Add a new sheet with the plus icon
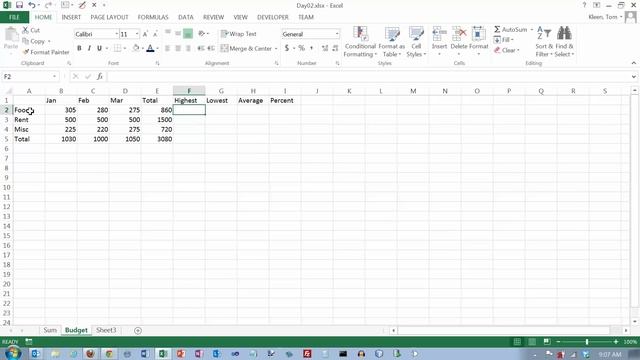This screenshot has height=360, width=640. coord(138,331)
